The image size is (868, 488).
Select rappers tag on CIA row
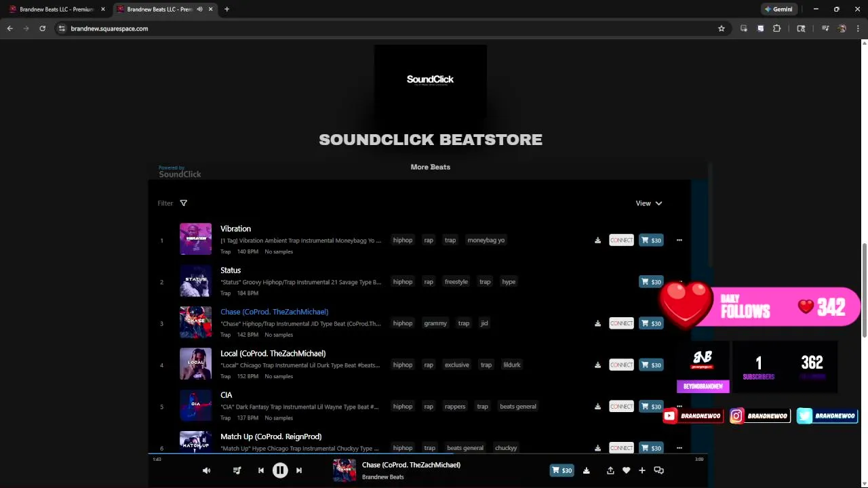pyautogui.click(x=455, y=407)
